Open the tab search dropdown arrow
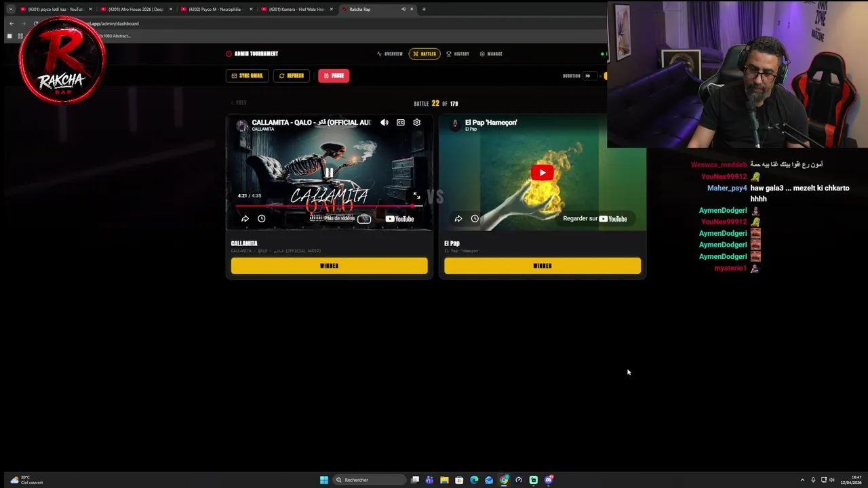This screenshot has width=868, height=488. [x=10, y=9]
